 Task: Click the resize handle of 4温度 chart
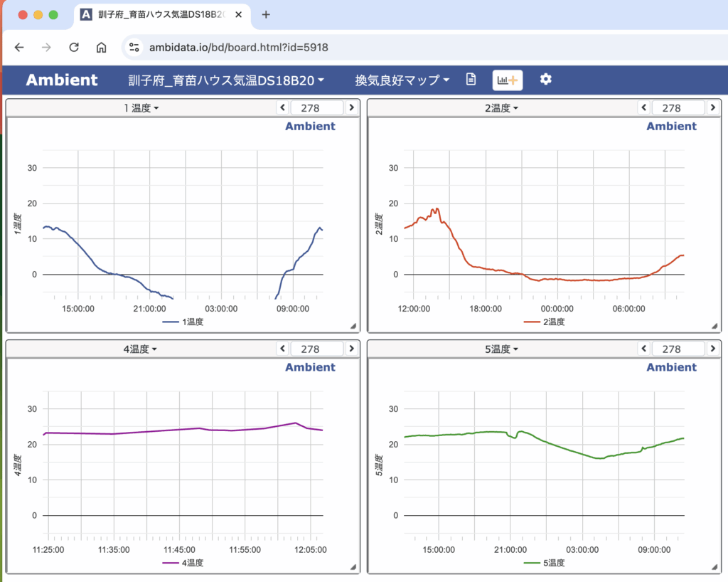(353, 566)
